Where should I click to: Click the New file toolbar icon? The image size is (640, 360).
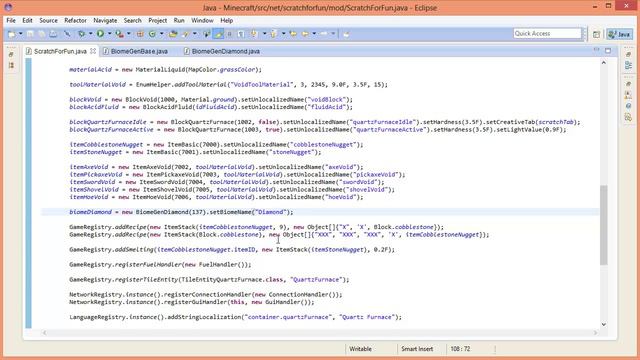coord(12,34)
